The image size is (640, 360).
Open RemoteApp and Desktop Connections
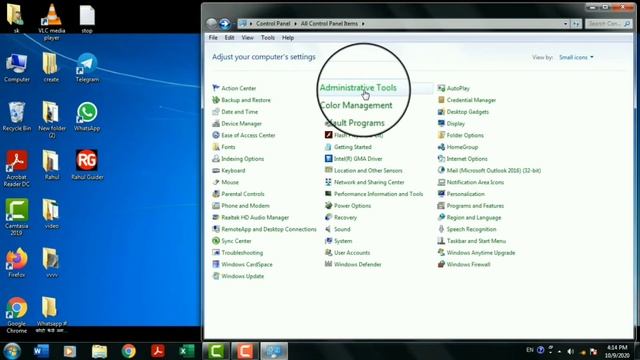pyautogui.click(x=264, y=229)
